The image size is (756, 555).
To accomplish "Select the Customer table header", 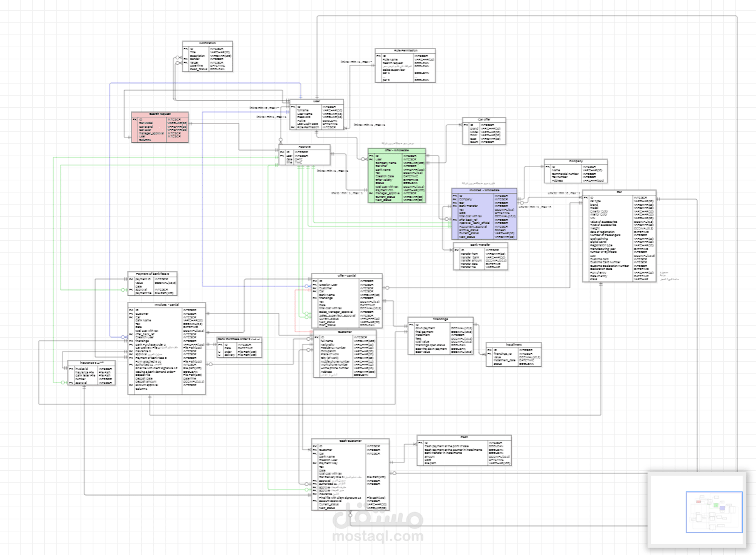I will (344, 332).
